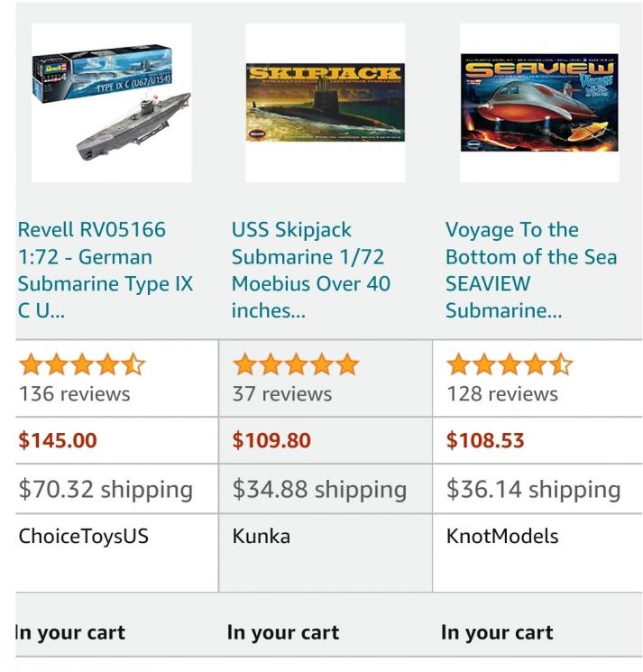Viewport: 643px width, 672px height.
Task: Open seller Kunka
Action: click(262, 537)
